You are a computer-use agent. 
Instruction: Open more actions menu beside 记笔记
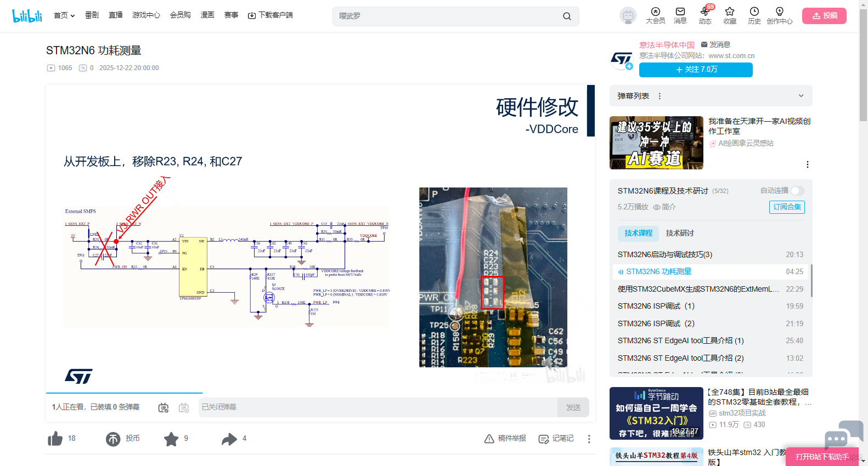(589, 439)
